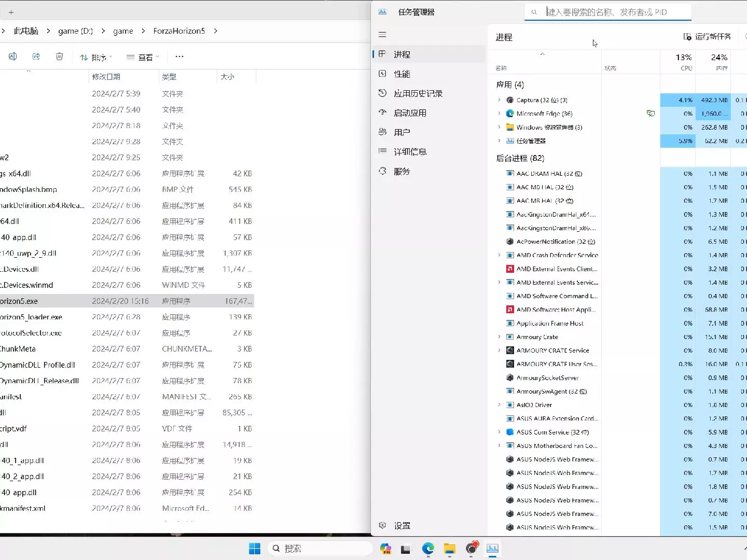The image size is (747, 560).
Task: Navigate to game (D:) in the breadcrumb
Action: coord(76,31)
